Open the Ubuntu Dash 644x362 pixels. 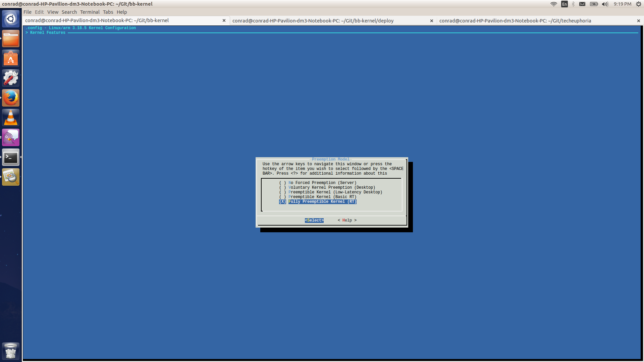pyautogui.click(x=10, y=18)
